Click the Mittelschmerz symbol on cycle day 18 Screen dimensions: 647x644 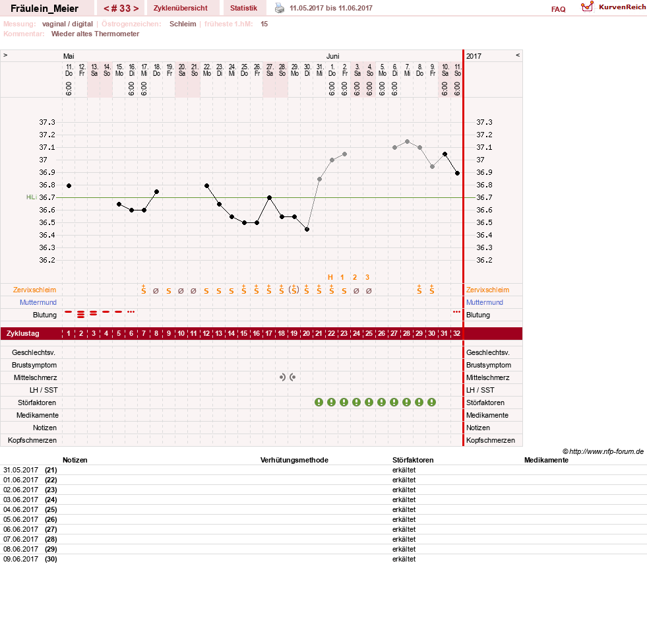coord(282,377)
